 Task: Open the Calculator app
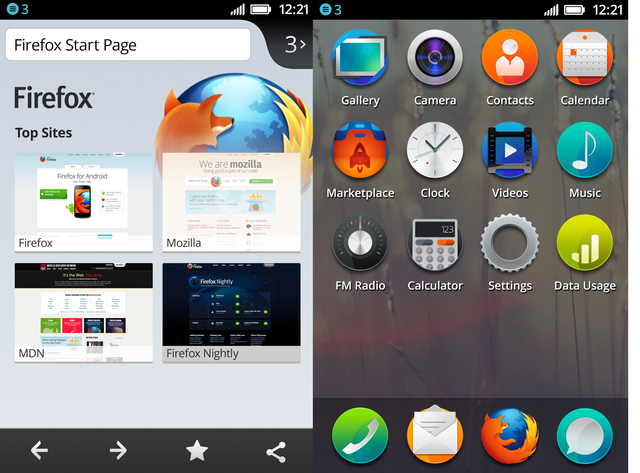[x=435, y=243]
